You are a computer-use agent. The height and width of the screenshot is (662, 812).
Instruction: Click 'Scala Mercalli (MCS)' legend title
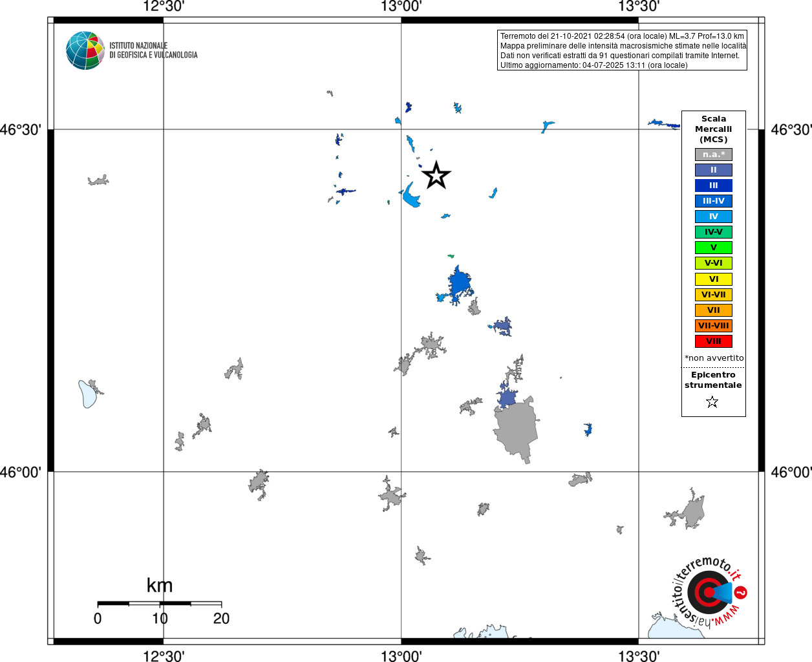tap(714, 129)
